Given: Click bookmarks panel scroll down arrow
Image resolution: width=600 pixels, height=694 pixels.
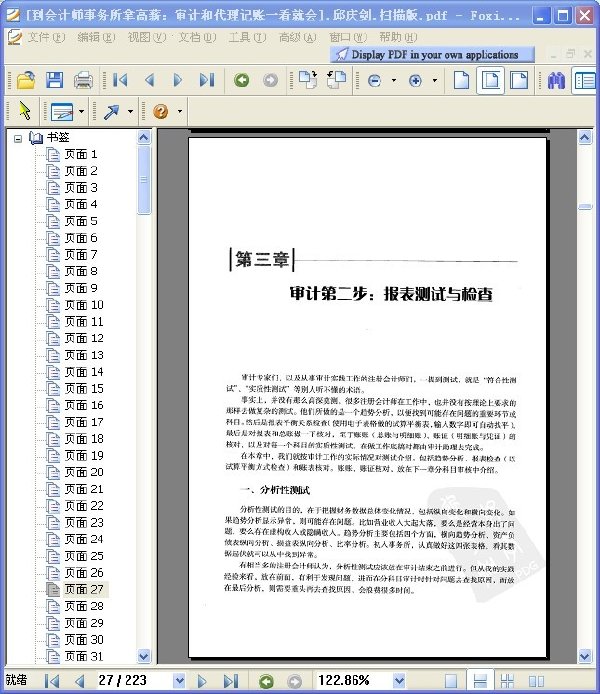Looking at the screenshot, I should 144,656.
